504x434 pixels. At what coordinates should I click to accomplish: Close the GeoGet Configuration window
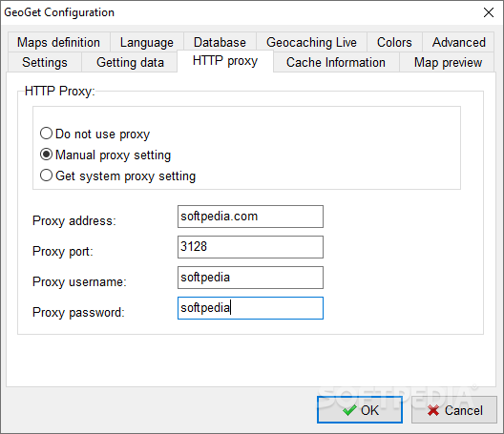(x=489, y=12)
